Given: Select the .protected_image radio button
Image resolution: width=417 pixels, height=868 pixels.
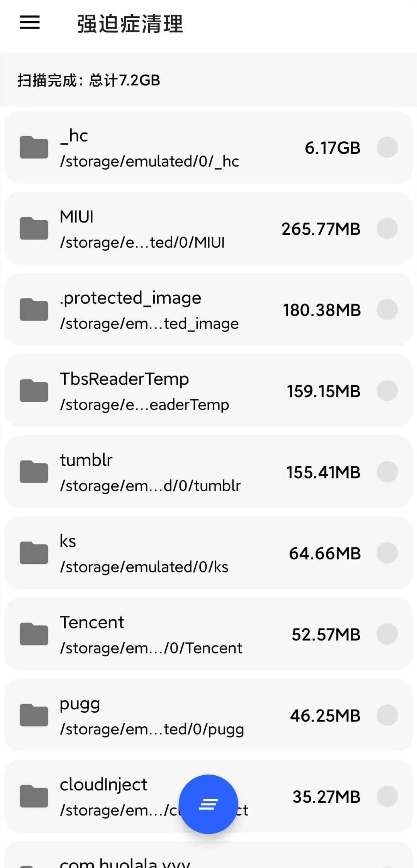Looking at the screenshot, I should (x=387, y=309).
